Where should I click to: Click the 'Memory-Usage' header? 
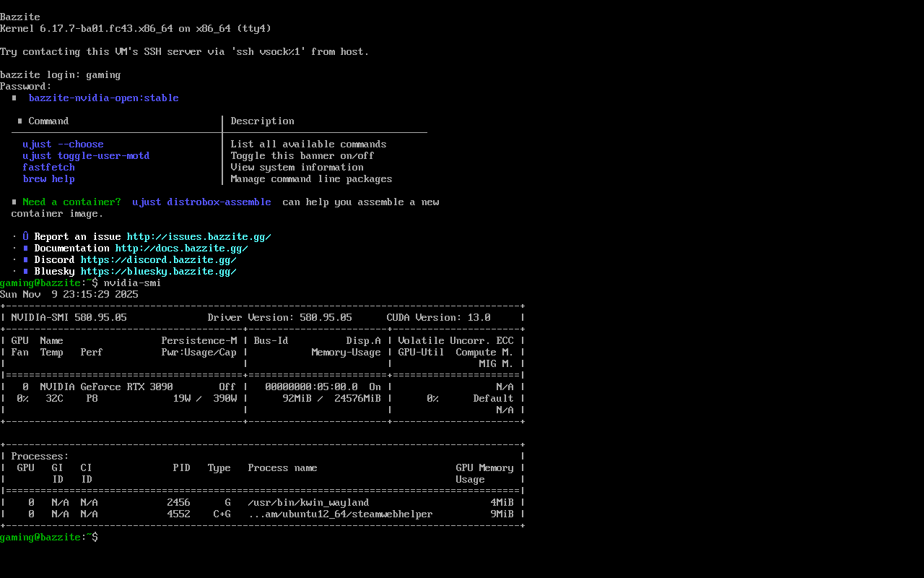pyautogui.click(x=346, y=352)
